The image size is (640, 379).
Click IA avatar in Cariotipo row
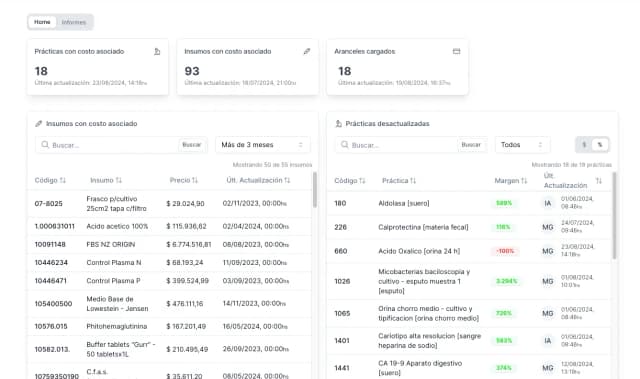pos(548,341)
